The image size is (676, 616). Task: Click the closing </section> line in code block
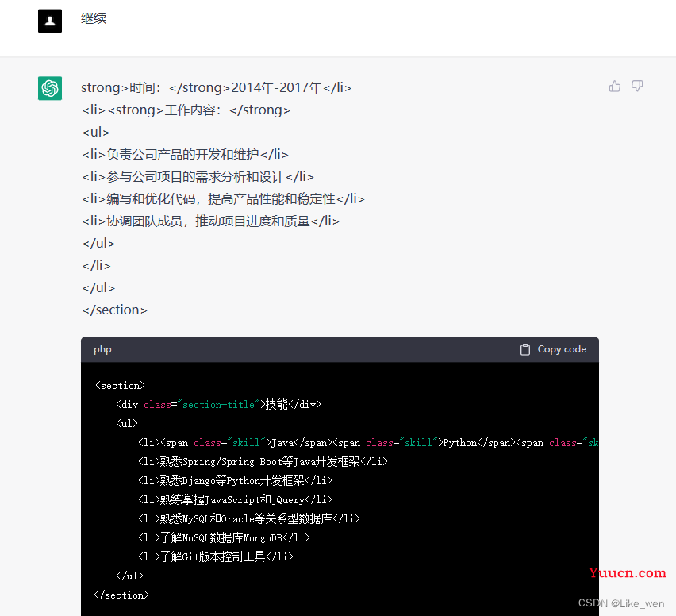tap(121, 595)
